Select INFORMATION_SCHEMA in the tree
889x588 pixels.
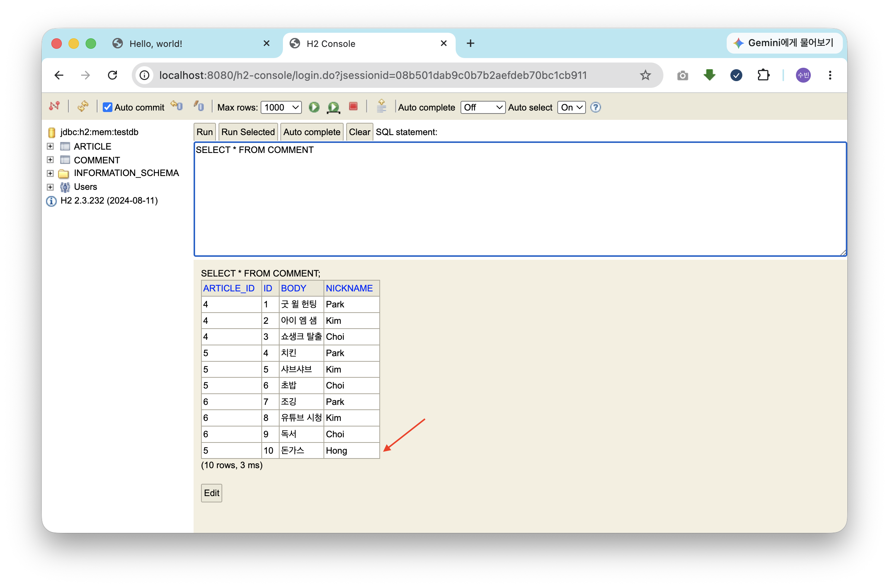coord(127,173)
